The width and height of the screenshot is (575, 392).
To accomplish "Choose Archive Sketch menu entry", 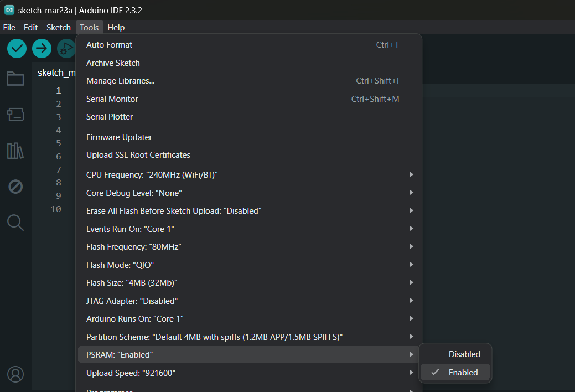I will pos(248,63).
